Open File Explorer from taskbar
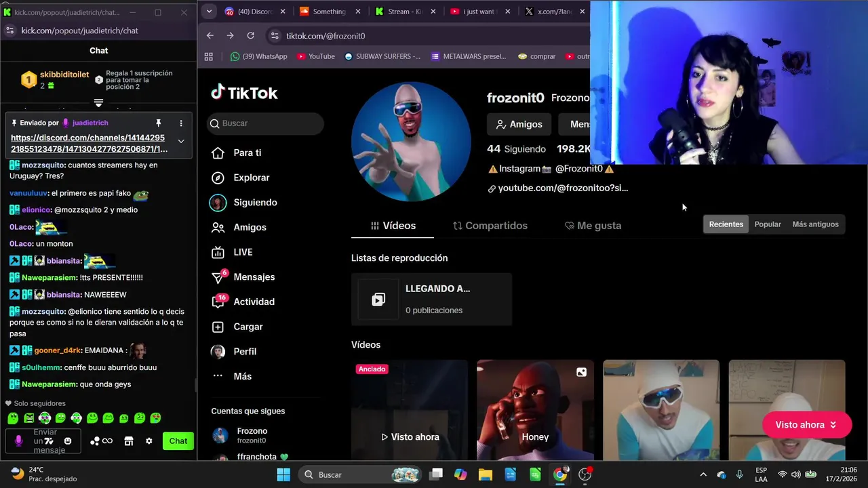 tap(486, 474)
